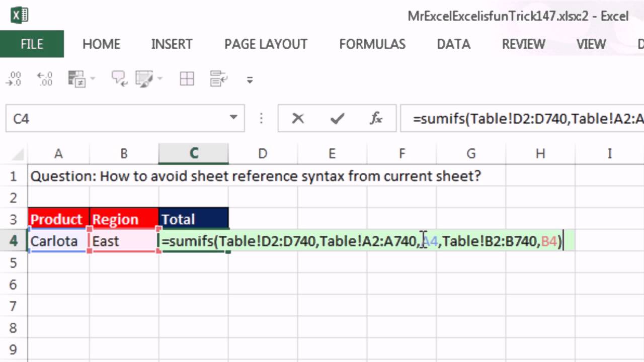The height and width of the screenshot is (362, 644).
Task: Click the borders grid icon
Action: pyautogui.click(x=187, y=78)
